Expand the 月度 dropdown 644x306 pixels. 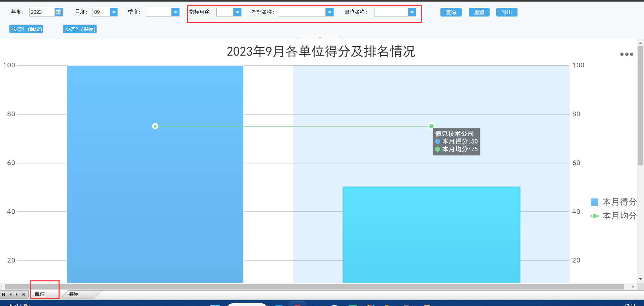114,12
